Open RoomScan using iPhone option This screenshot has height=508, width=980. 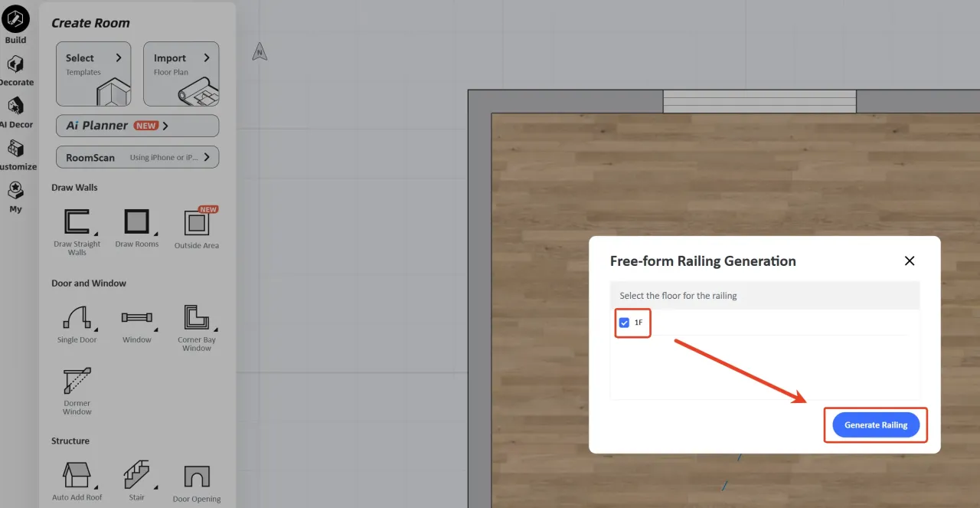point(137,157)
